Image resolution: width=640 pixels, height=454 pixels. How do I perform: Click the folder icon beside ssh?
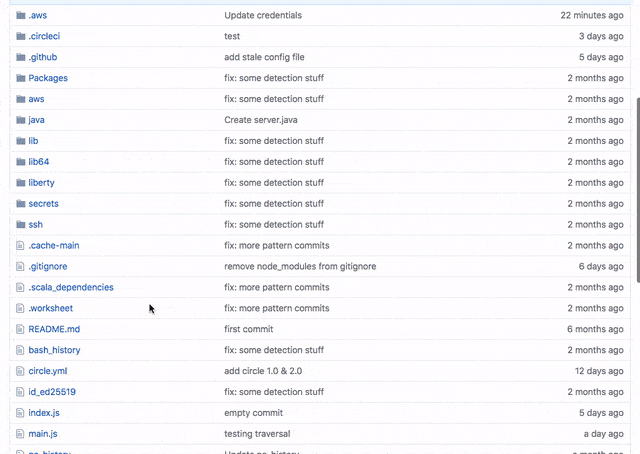click(21, 225)
